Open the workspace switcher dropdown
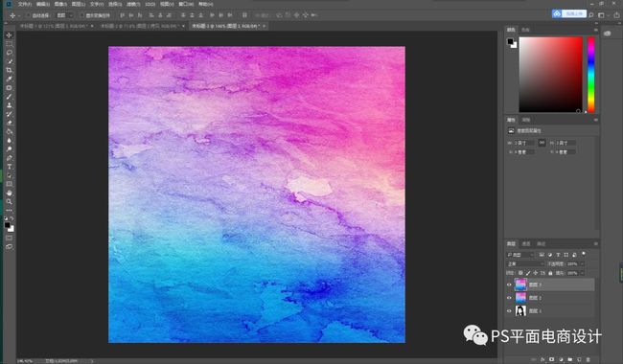Image resolution: width=623 pixels, height=364 pixels. tap(603, 15)
